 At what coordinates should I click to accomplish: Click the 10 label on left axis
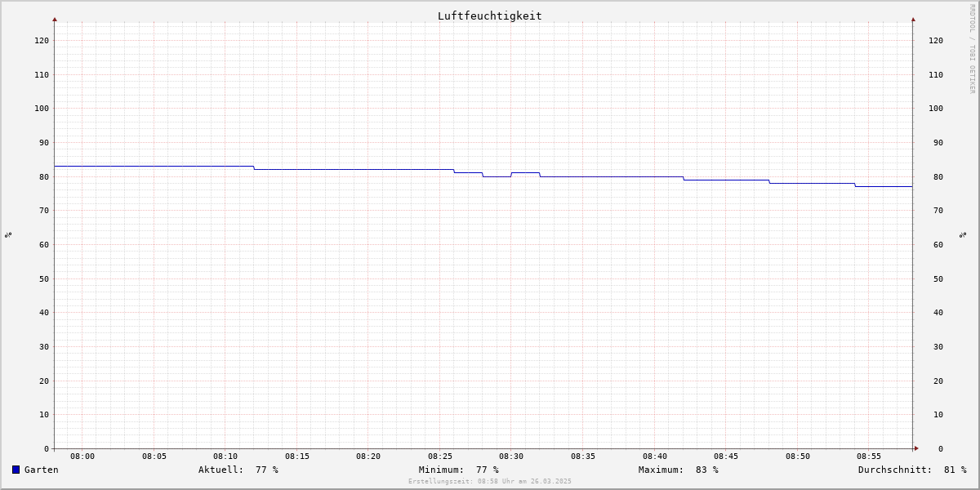pos(44,414)
